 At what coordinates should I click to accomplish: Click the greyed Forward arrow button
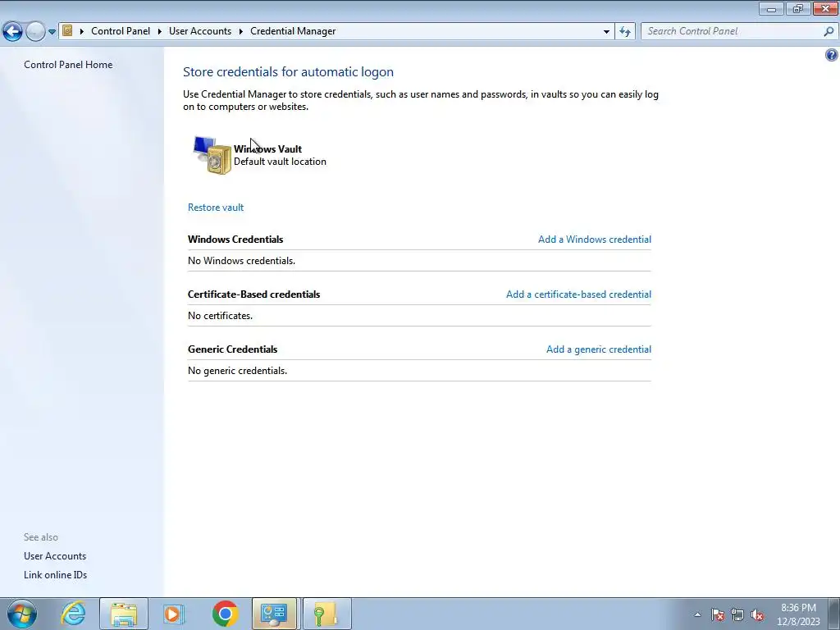[x=35, y=31]
